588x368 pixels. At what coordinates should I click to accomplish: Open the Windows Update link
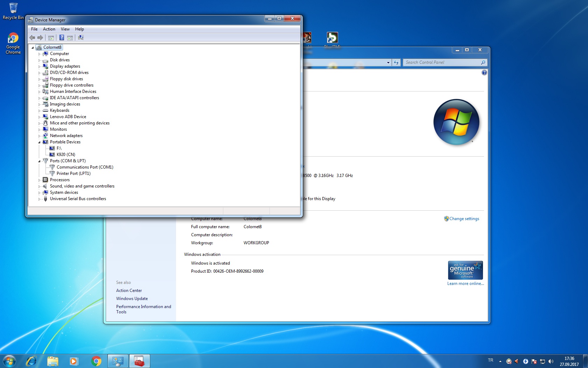[x=132, y=299]
